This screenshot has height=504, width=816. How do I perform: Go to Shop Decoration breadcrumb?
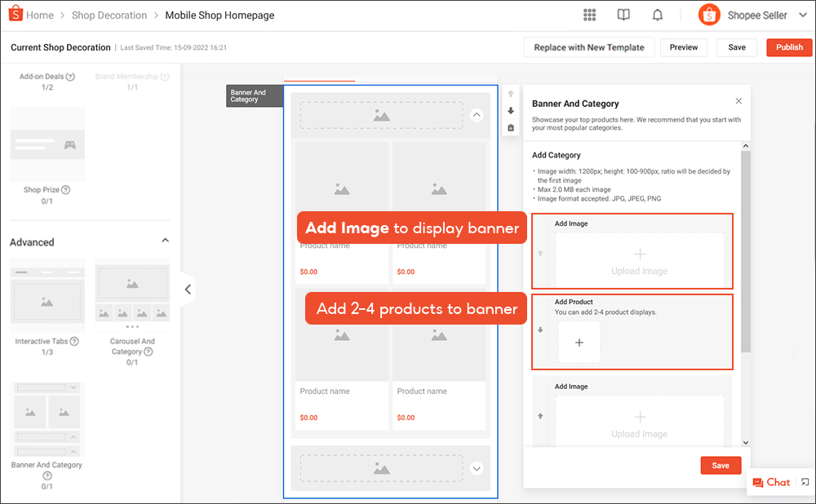point(109,15)
